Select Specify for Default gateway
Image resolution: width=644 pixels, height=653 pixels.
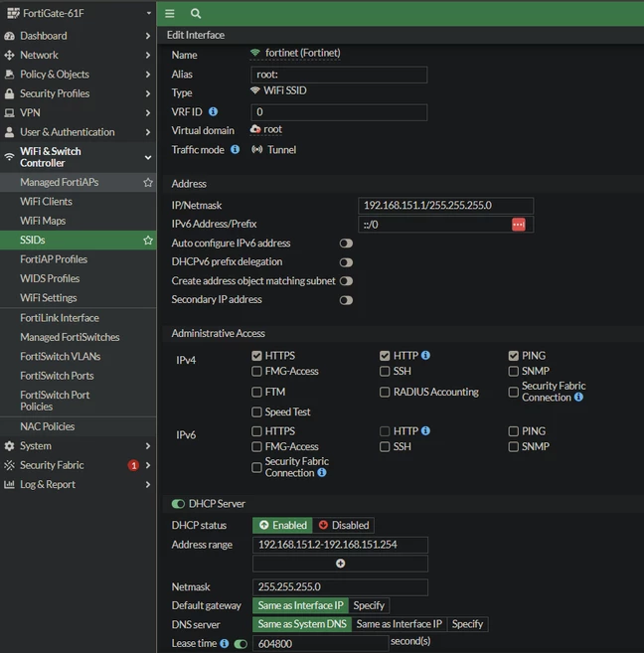[x=369, y=605]
